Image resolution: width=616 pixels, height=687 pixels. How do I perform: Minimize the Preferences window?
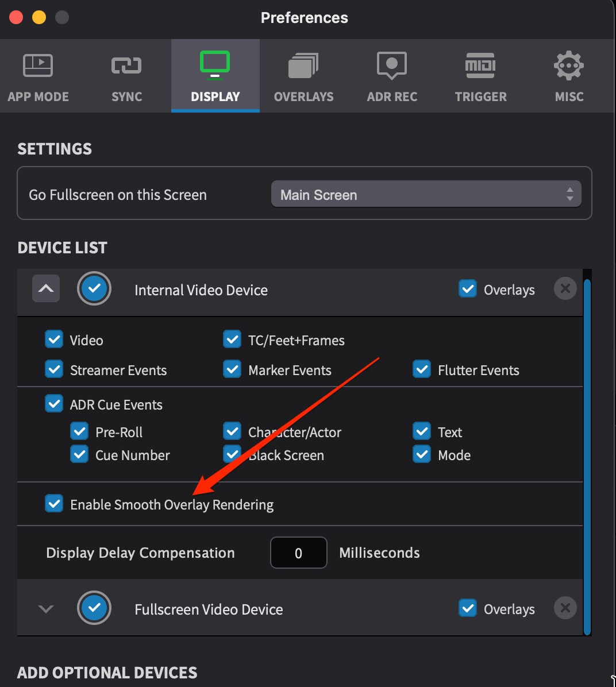coord(39,18)
